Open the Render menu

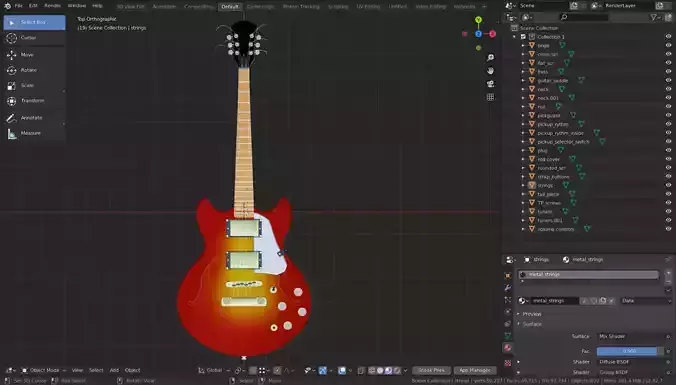click(x=53, y=6)
